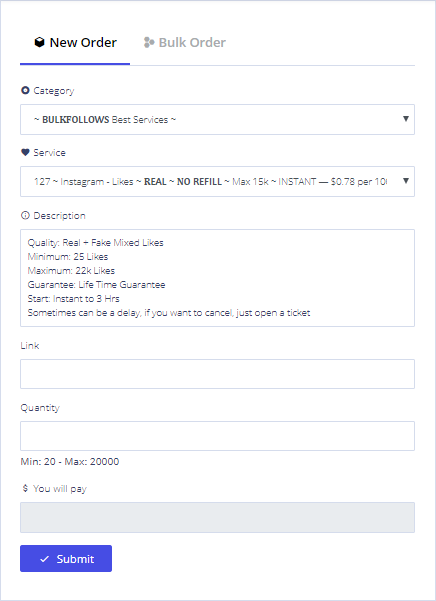Click the 'Sometimes can be a delay' sentence
The image size is (436, 601).
coord(169,313)
